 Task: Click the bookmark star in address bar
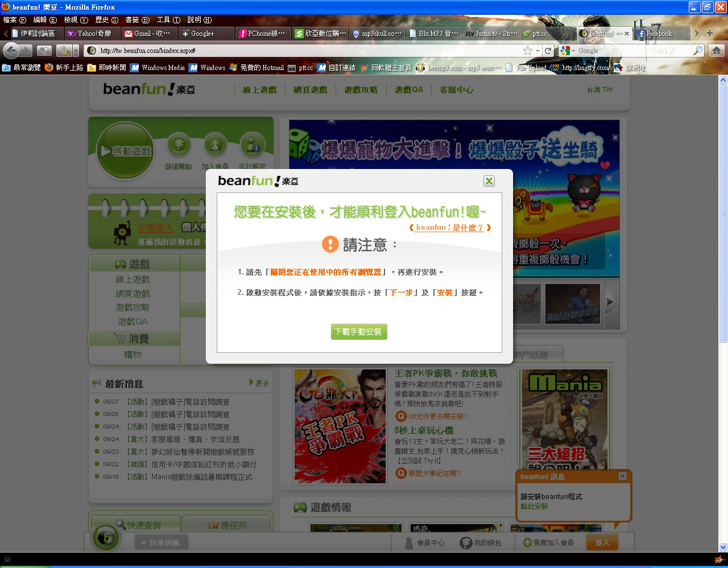(x=528, y=51)
